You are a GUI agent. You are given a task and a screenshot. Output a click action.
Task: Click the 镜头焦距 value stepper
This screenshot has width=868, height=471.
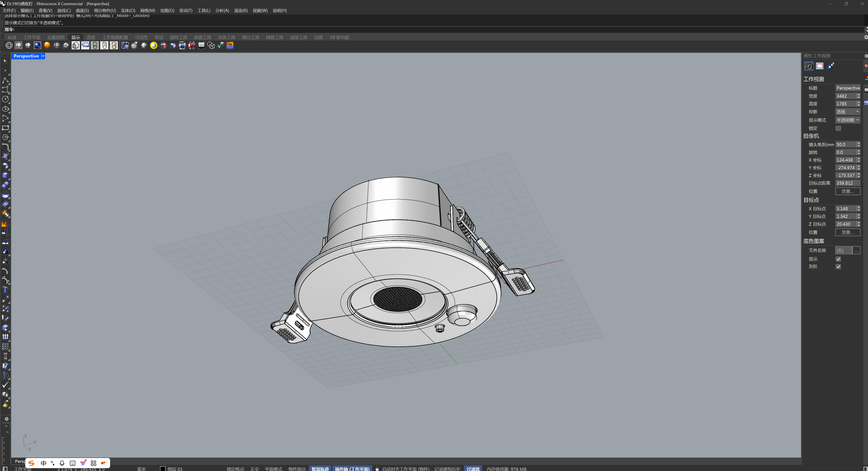coord(858,144)
